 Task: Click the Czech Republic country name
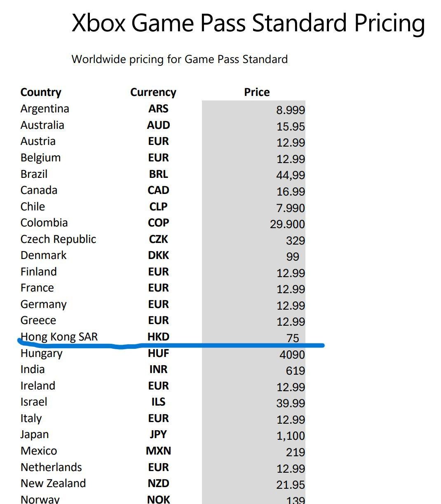[x=58, y=239]
